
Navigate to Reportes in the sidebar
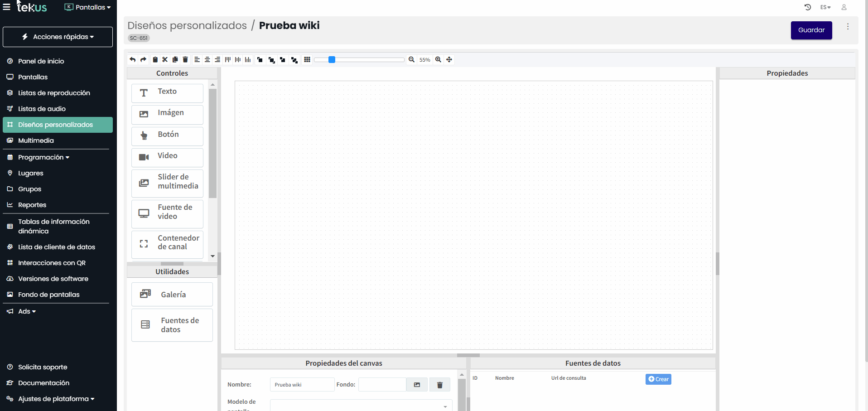[x=32, y=205]
